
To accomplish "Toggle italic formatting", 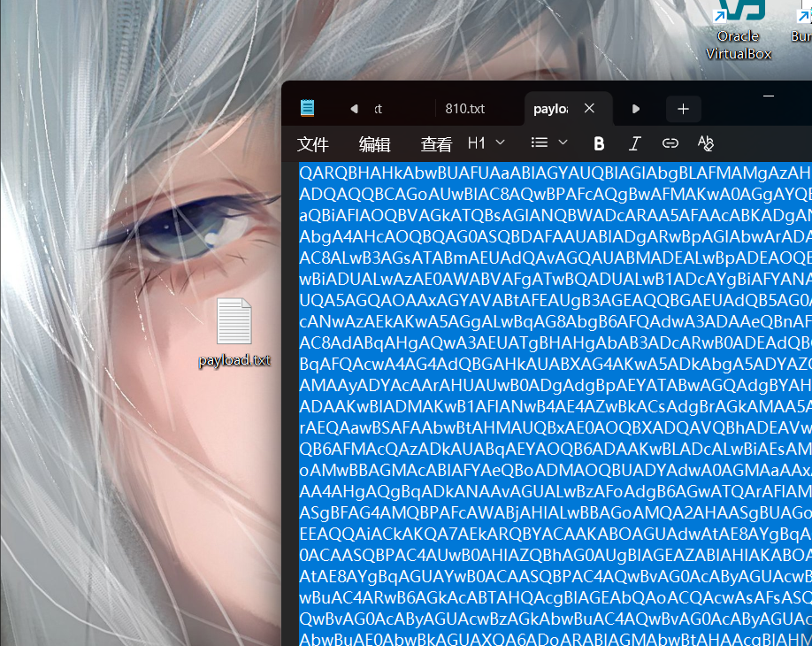I will click(x=634, y=143).
